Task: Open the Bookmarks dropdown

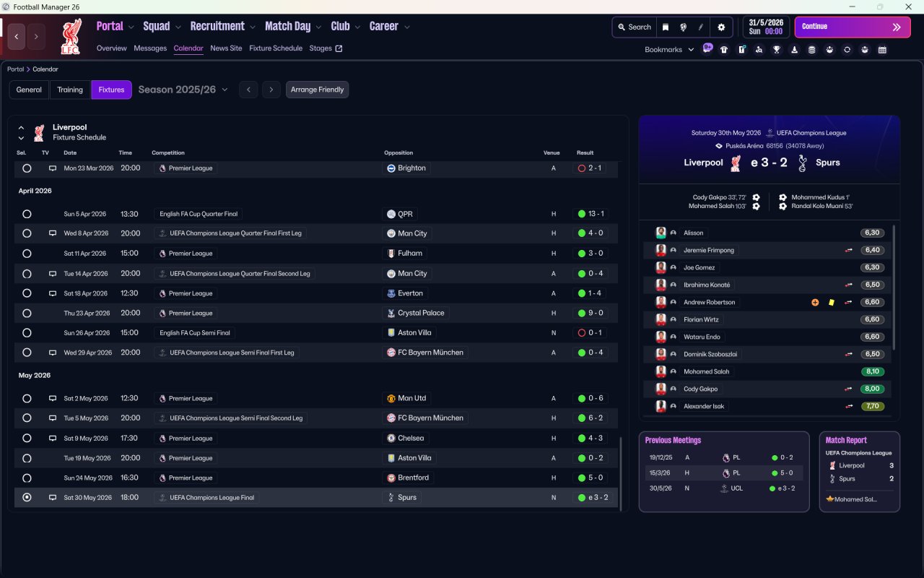Action: tap(669, 50)
